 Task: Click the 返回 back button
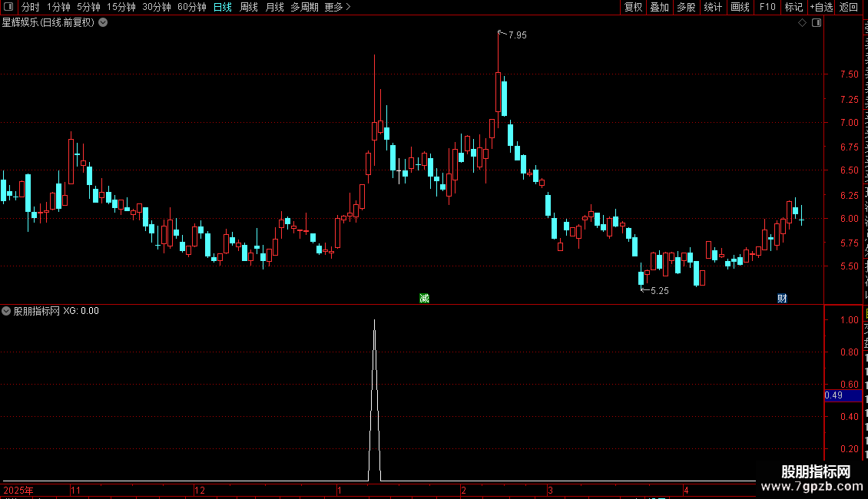click(x=848, y=7)
